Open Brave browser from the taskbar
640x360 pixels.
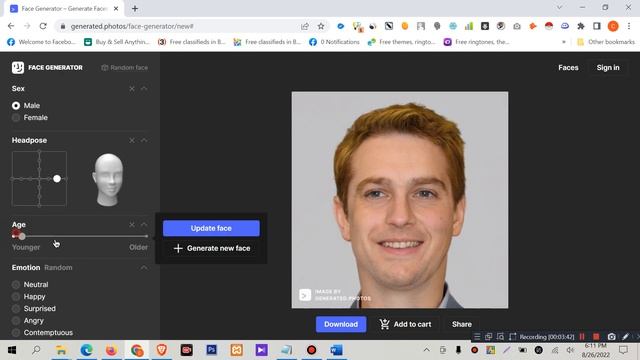click(x=162, y=350)
